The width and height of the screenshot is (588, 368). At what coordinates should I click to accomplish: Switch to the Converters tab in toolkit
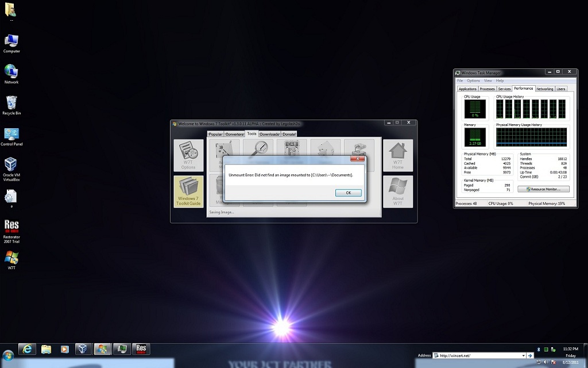[x=234, y=134]
